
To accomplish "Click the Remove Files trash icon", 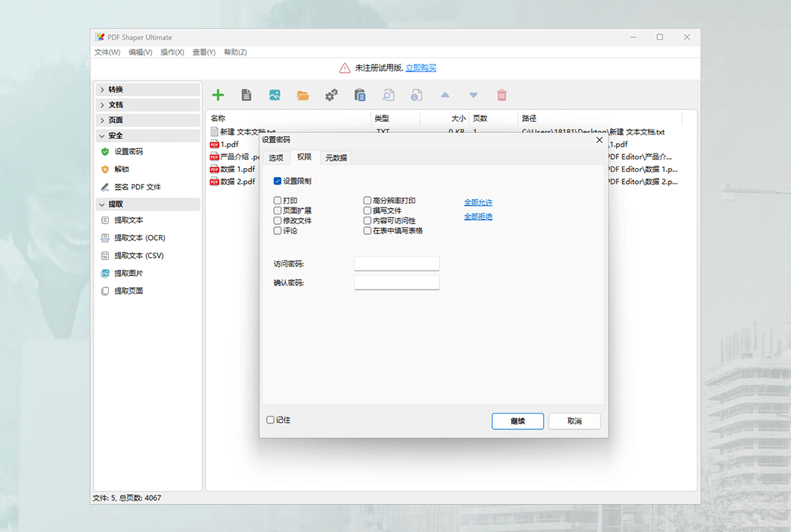I will pyautogui.click(x=501, y=94).
